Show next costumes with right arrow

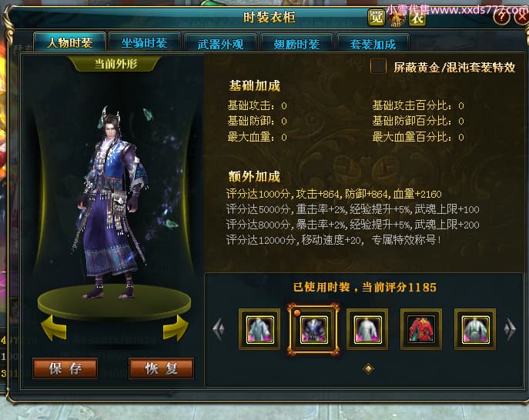[x=510, y=328]
